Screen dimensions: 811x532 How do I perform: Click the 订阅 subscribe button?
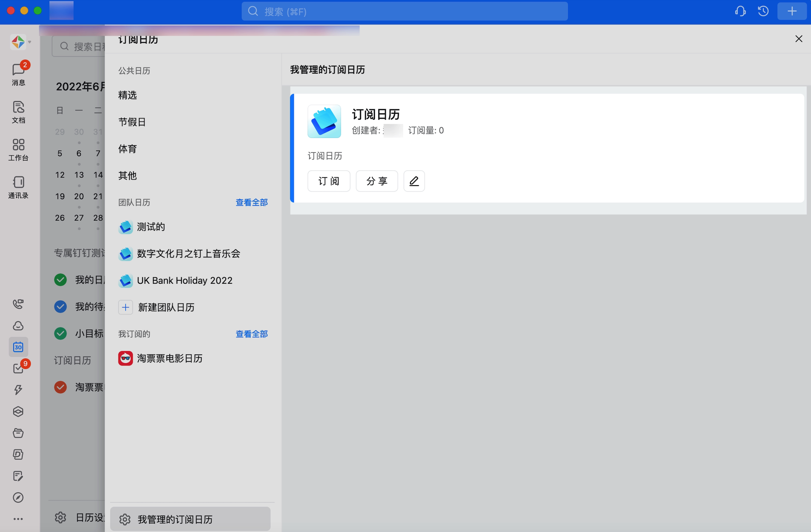click(329, 181)
